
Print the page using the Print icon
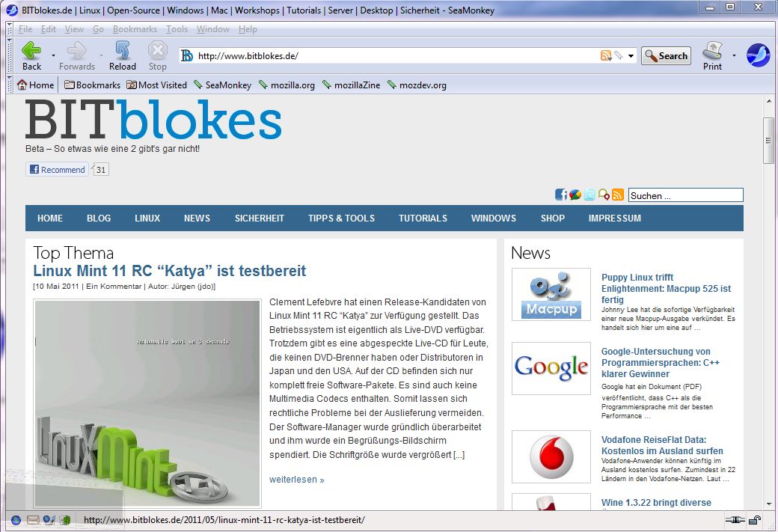[712, 55]
